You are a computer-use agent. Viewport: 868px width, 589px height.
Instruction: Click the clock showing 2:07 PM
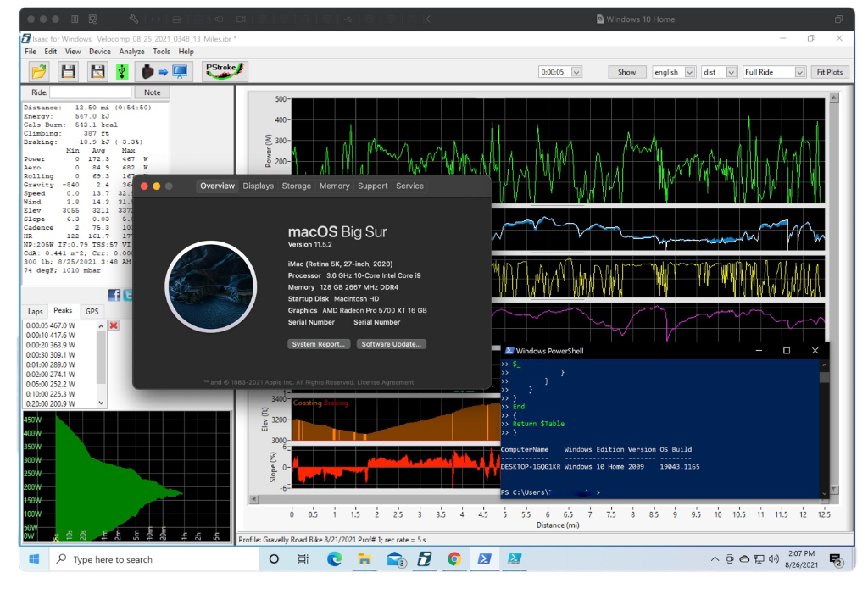801,553
